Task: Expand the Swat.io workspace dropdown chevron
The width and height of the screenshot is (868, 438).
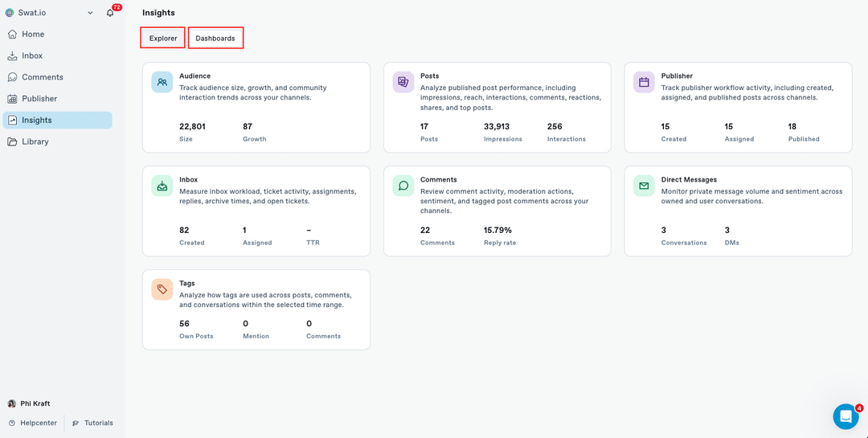Action: point(90,13)
